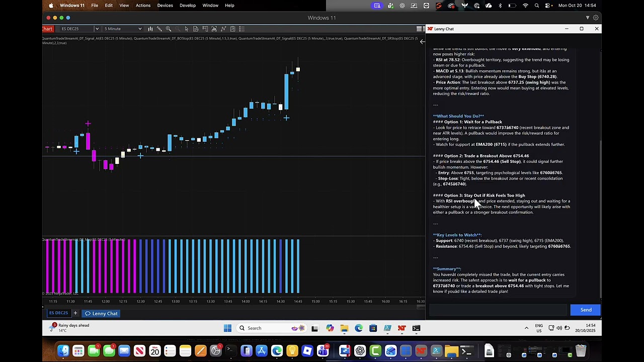Add a new tab with plus button
644x362 pixels.
pyautogui.click(x=75, y=313)
